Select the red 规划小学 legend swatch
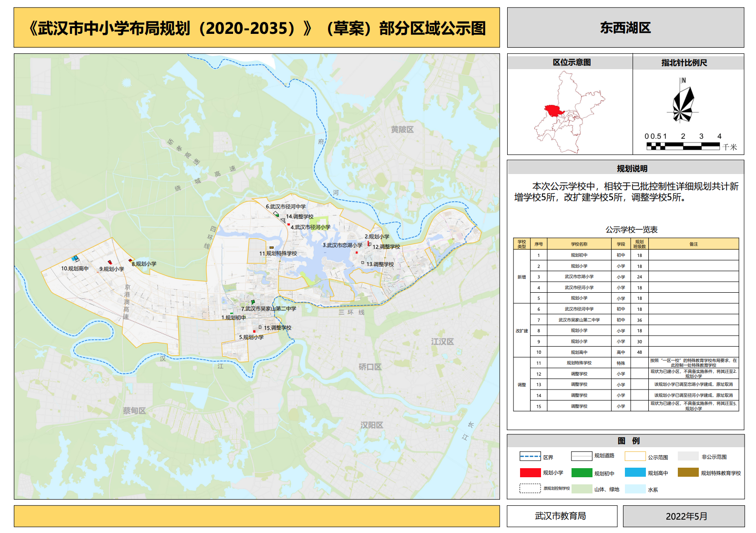The height and width of the screenshot is (533, 756). [x=530, y=472]
